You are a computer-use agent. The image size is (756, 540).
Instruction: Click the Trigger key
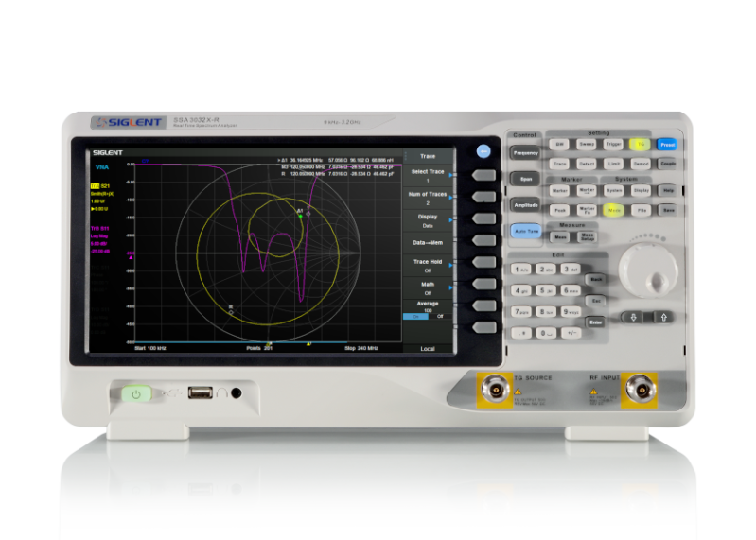click(x=613, y=144)
